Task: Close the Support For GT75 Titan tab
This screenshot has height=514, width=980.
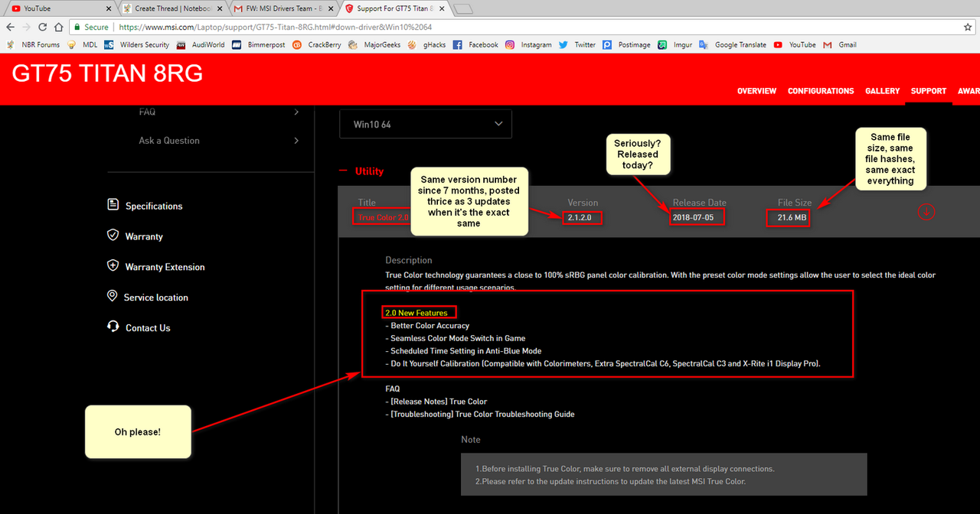Action: [443, 8]
